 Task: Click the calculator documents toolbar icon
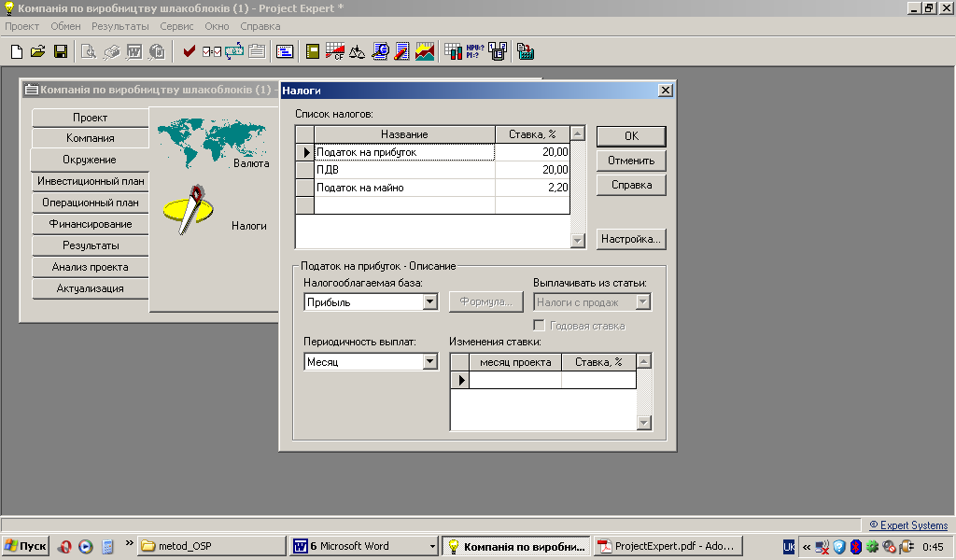click(x=525, y=51)
